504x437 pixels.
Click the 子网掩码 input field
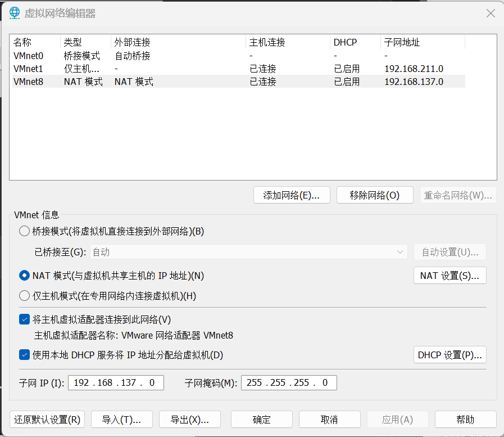tap(289, 382)
